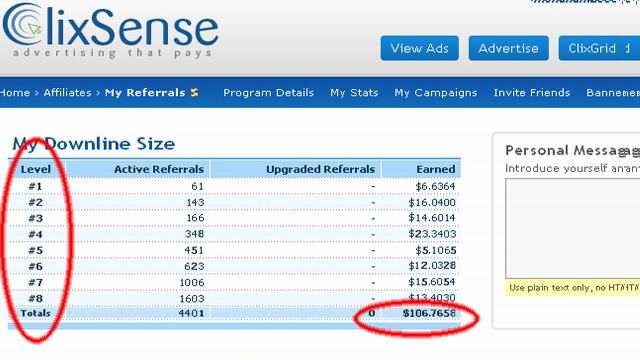This screenshot has height=360, width=640.
Task: Click the Advertise button
Action: pyautogui.click(x=509, y=48)
